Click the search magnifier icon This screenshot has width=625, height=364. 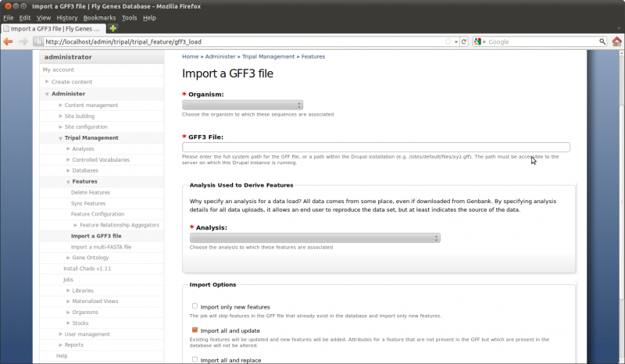point(602,41)
